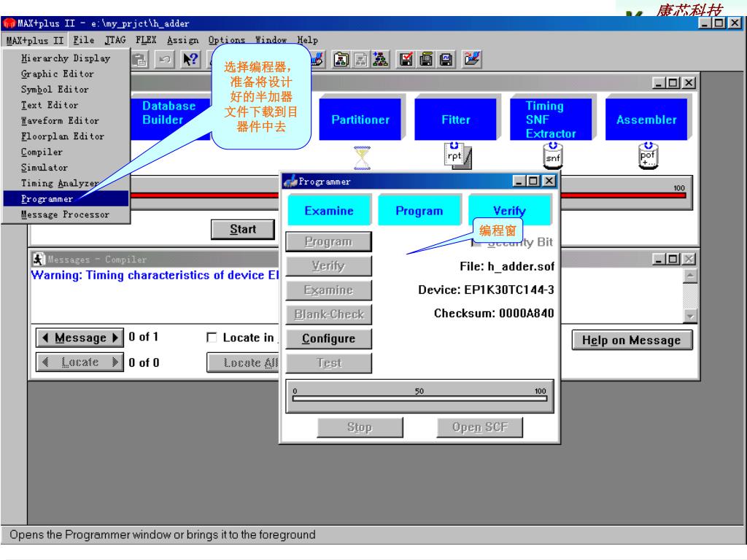747x560 pixels.
Task: Activate the context-sensitive Help arrow icon
Action: (190, 60)
